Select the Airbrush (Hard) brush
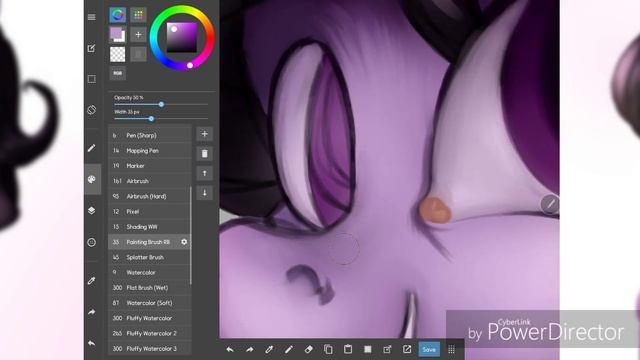This screenshot has width=640, height=360. [x=150, y=196]
